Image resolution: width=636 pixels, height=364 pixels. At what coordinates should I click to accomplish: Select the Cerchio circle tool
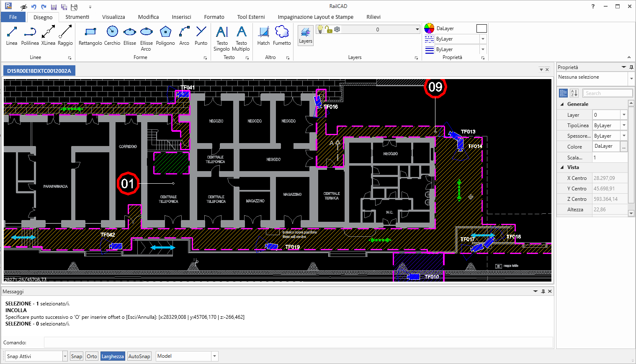[x=112, y=36]
